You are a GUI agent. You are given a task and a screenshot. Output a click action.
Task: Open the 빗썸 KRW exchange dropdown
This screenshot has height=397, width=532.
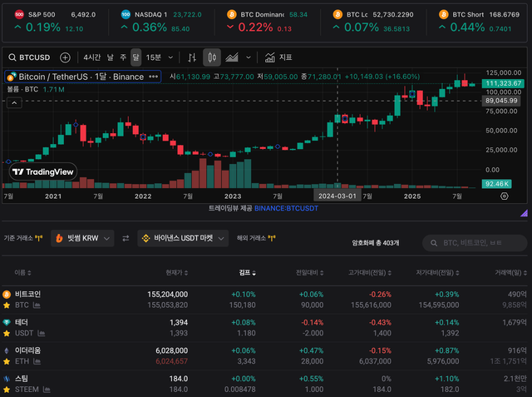[82, 238]
